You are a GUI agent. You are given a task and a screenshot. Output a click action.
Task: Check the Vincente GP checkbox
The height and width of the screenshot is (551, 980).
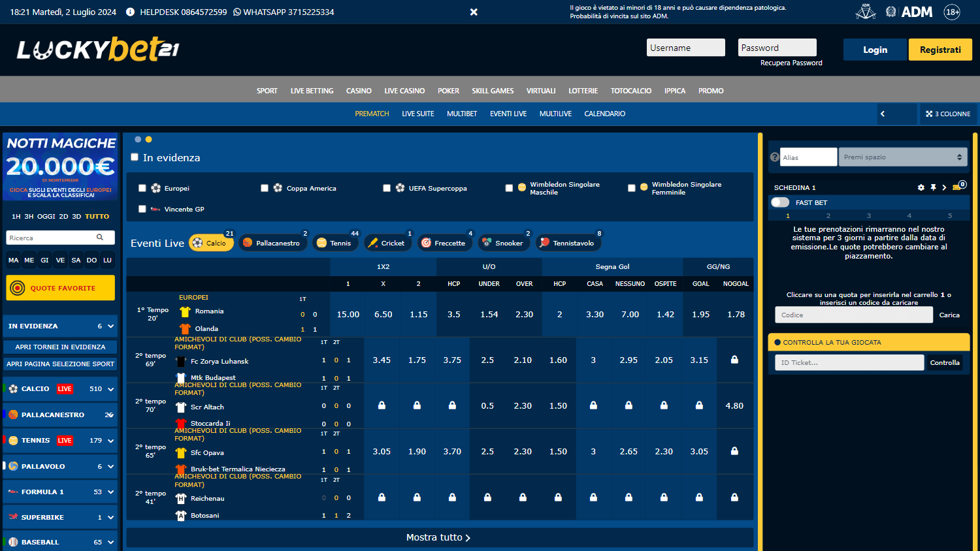click(x=142, y=209)
